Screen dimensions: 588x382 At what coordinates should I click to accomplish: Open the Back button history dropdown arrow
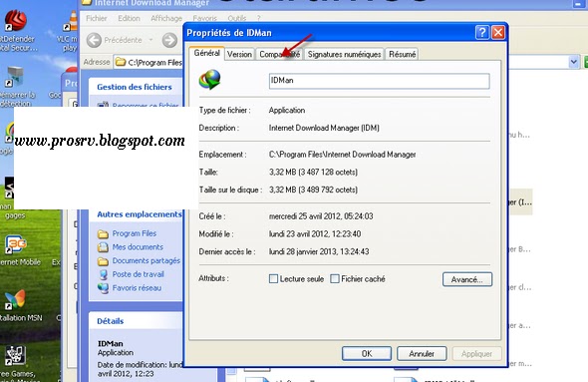coord(150,40)
